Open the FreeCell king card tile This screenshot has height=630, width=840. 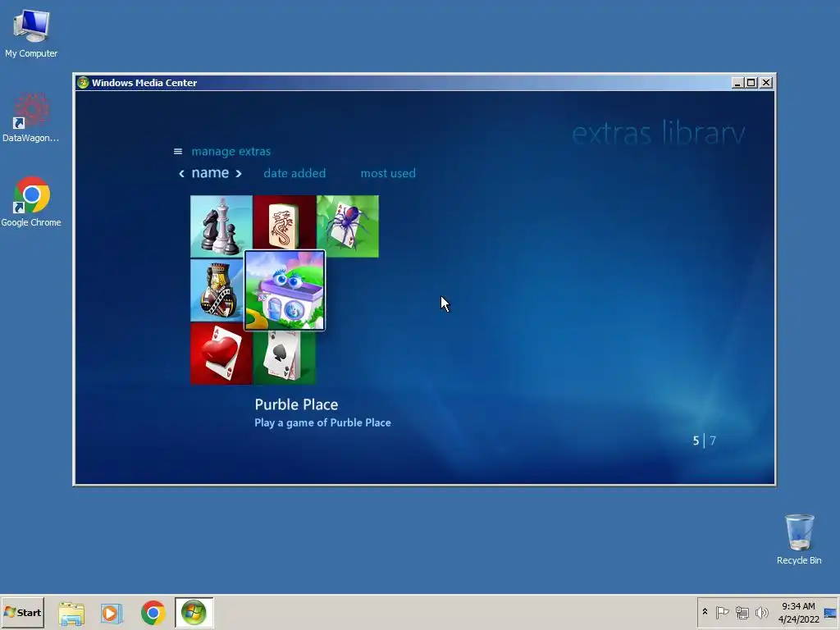(217, 290)
